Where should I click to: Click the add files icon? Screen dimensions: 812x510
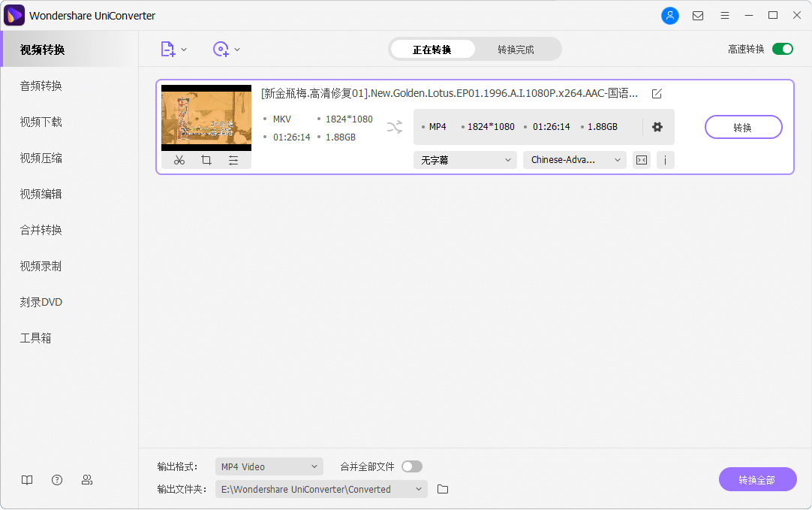[168, 50]
